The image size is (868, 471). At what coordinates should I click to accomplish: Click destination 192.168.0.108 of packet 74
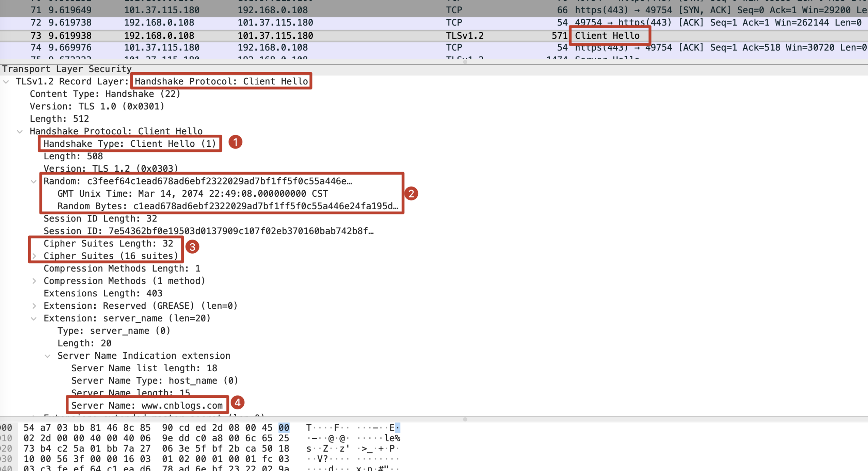coord(273,48)
